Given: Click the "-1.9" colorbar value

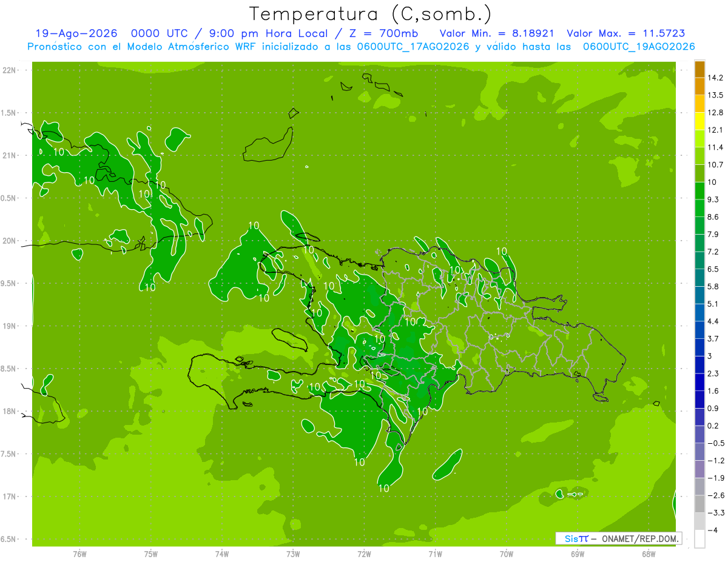Looking at the screenshot, I should pos(716,478).
